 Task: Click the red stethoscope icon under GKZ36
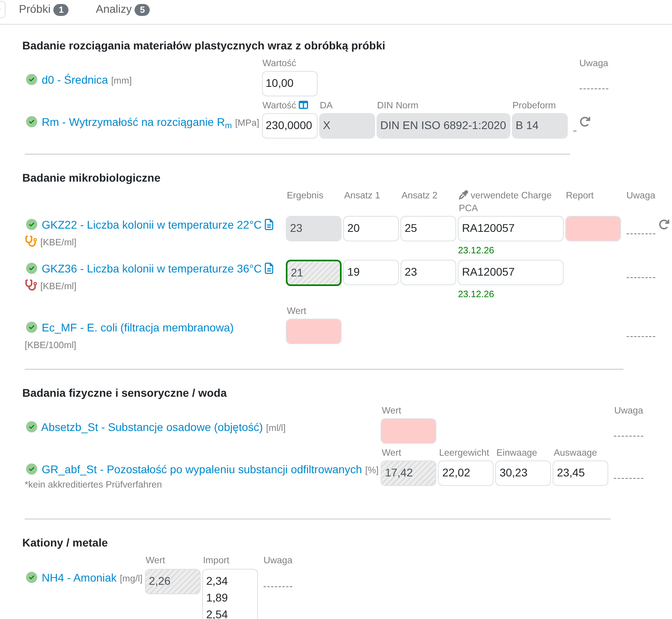(x=31, y=285)
